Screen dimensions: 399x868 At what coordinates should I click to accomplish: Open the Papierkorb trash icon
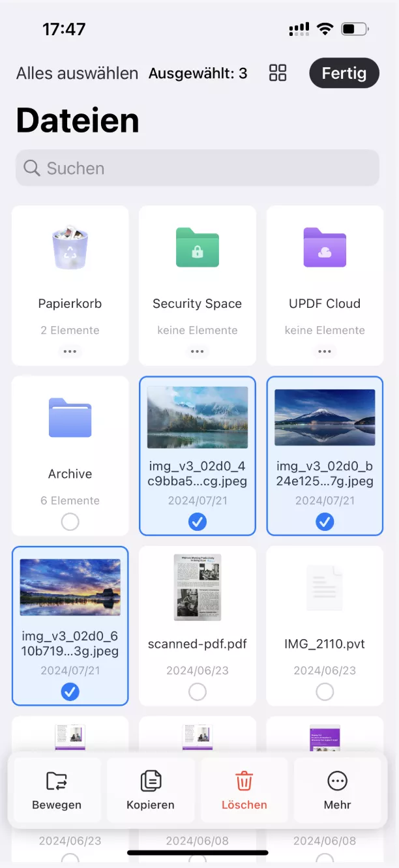click(x=70, y=247)
